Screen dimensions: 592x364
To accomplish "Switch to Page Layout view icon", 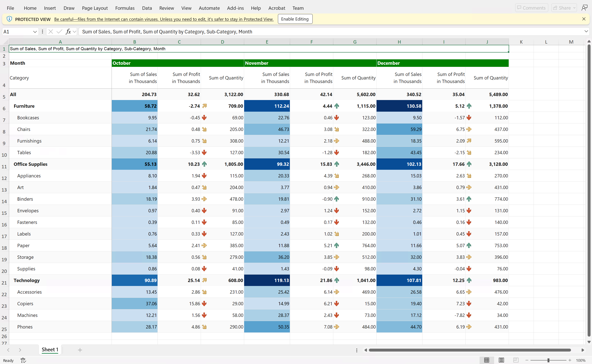I will (501, 360).
